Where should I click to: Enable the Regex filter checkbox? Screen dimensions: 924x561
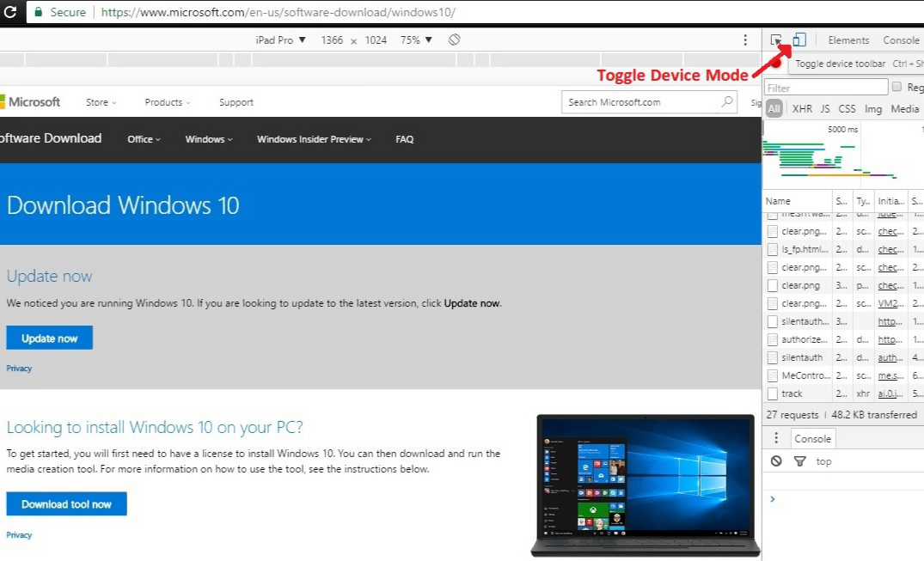pyautogui.click(x=896, y=87)
